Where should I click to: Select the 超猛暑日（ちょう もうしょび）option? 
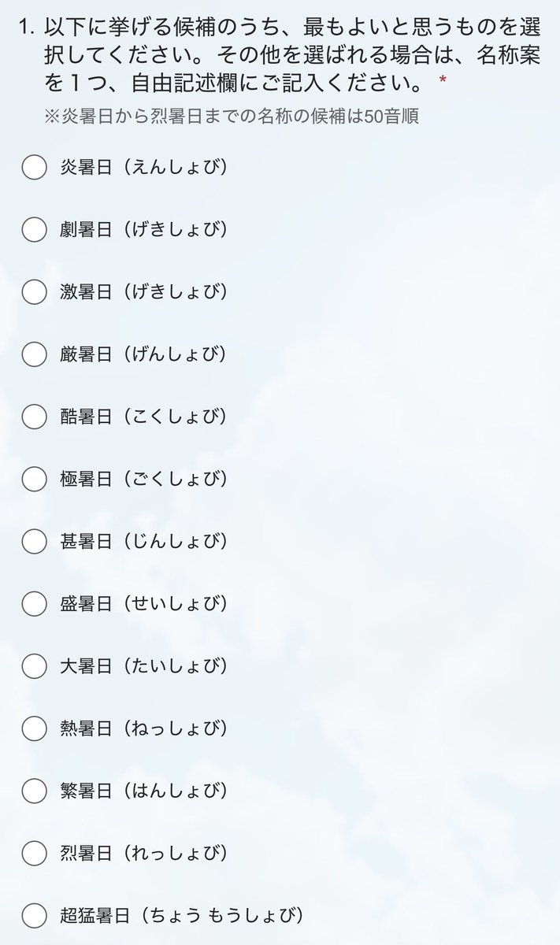point(34,915)
